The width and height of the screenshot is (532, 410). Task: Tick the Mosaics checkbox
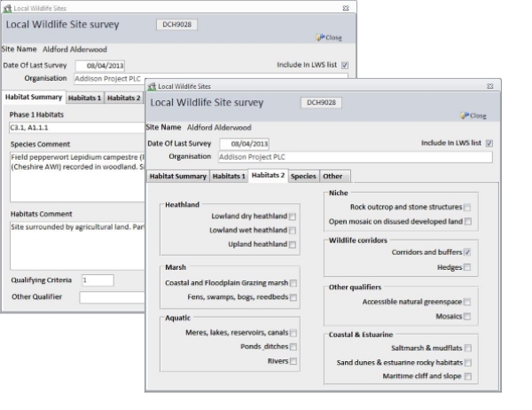pos(467,317)
